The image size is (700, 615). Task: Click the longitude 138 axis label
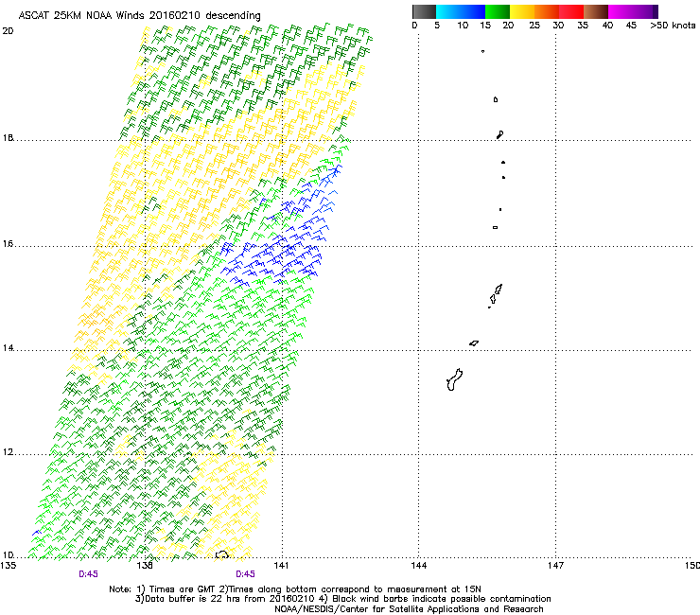coord(145,566)
